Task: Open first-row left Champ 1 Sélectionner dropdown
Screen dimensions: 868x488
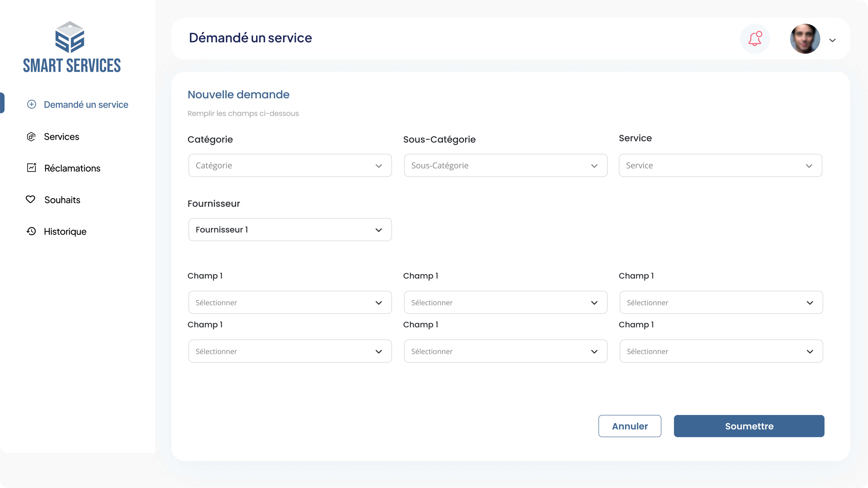Action: coord(290,302)
